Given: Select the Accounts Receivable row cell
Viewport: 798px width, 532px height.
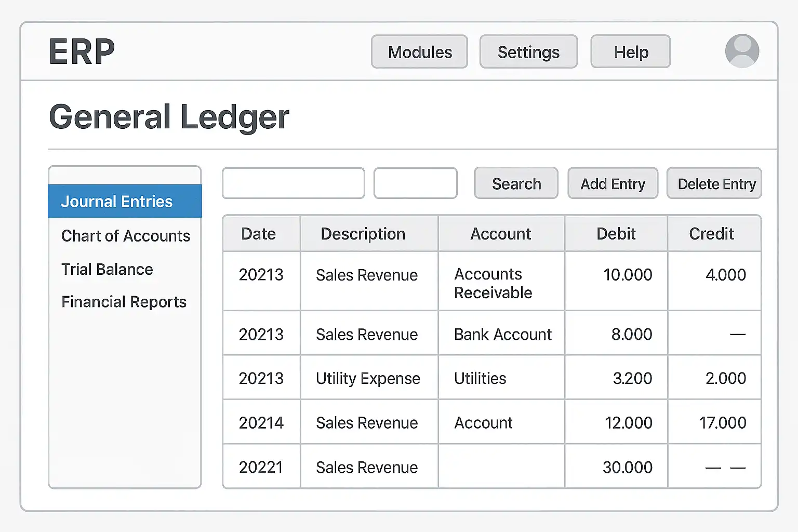Looking at the screenshot, I should pyautogui.click(x=493, y=283).
